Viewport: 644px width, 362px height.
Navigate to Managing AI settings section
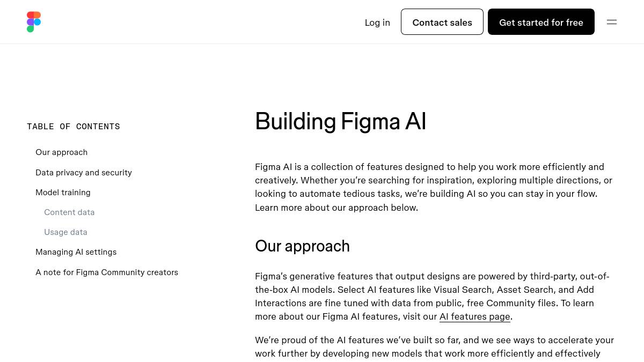coord(76,252)
